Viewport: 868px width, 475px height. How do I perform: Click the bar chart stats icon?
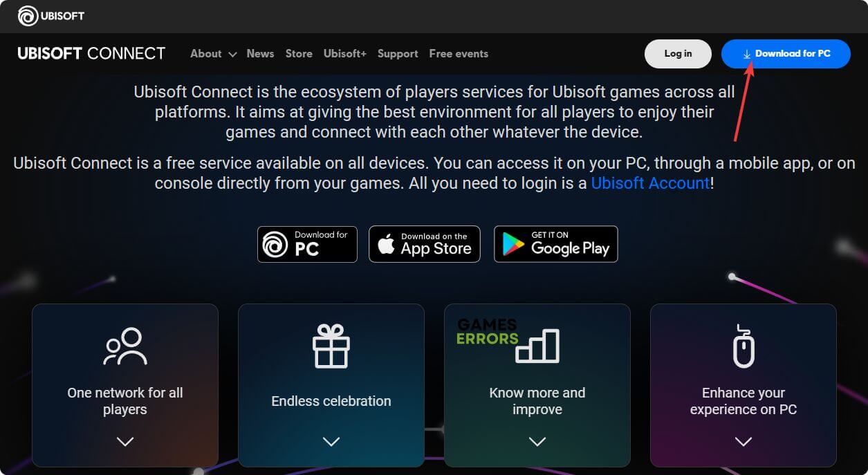coord(537,346)
